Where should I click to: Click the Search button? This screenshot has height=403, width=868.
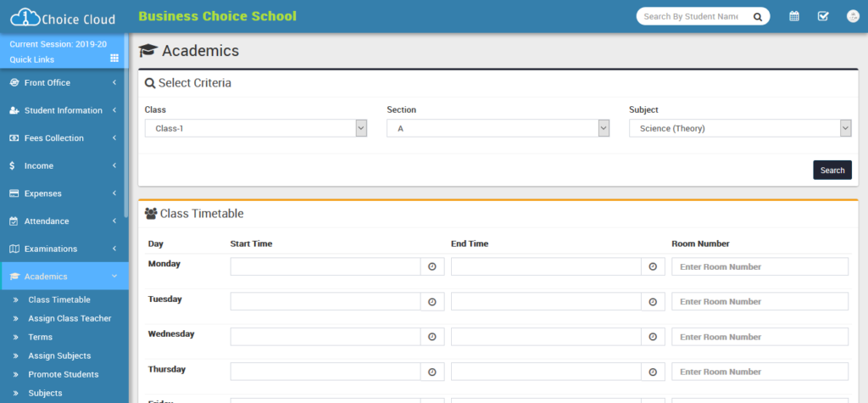pos(832,171)
